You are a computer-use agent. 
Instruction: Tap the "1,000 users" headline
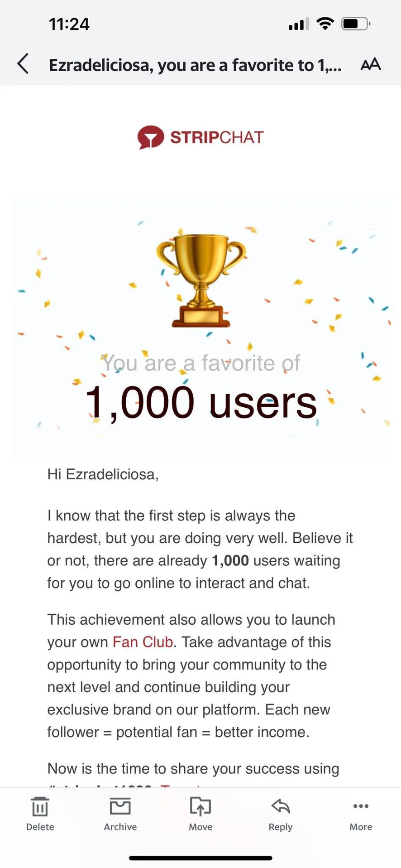(200, 402)
